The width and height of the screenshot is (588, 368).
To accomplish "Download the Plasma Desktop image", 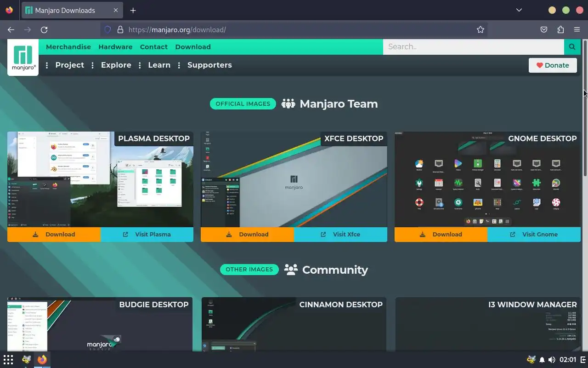I will click(54, 234).
